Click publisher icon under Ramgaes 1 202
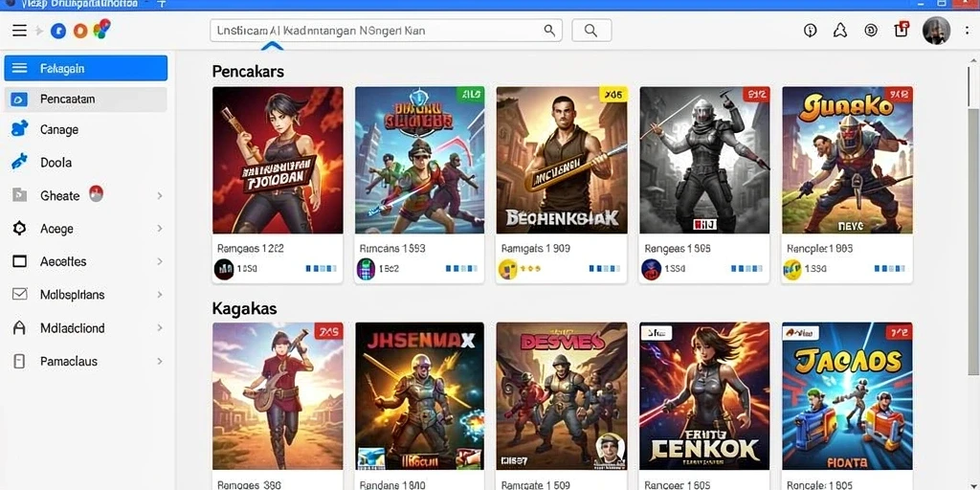This screenshot has height=490, width=980. 224,269
